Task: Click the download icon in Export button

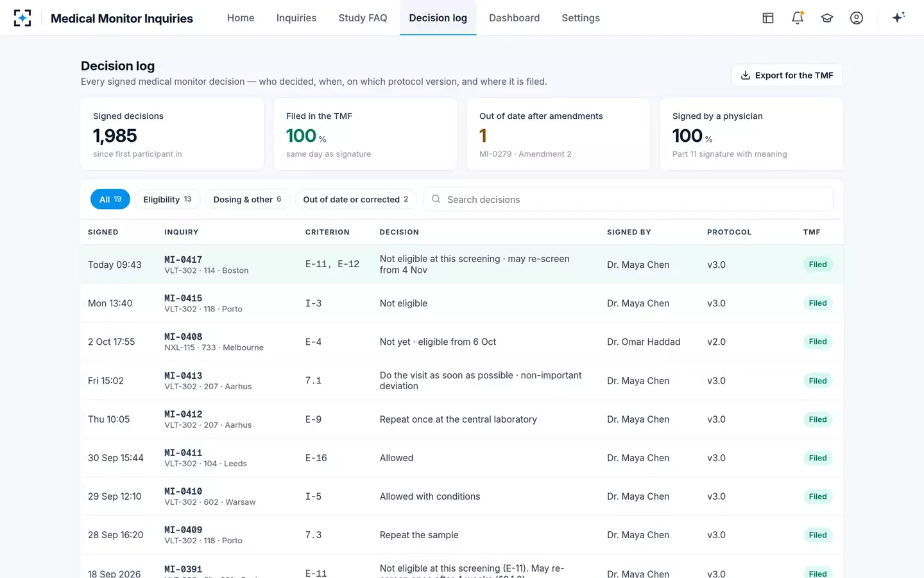Action: click(746, 75)
